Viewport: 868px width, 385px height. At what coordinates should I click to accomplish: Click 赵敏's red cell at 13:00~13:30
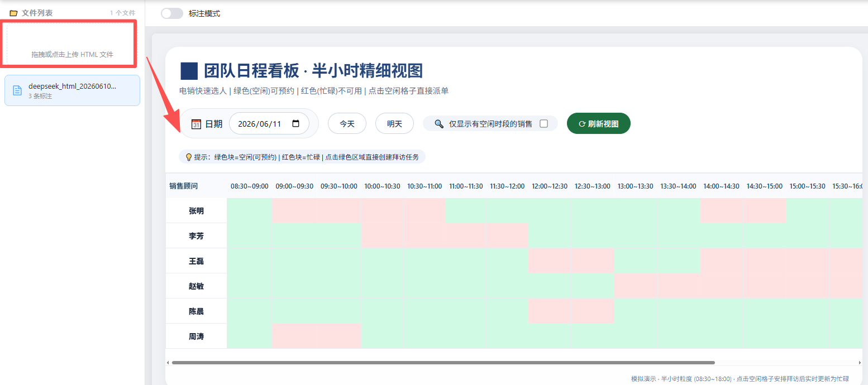pyautogui.click(x=635, y=286)
